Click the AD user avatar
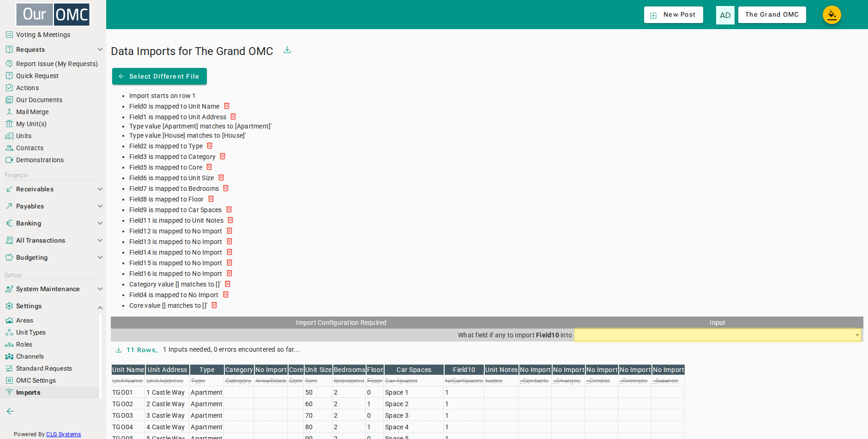Image resolution: width=868 pixels, height=439 pixels. [x=725, y=15]
